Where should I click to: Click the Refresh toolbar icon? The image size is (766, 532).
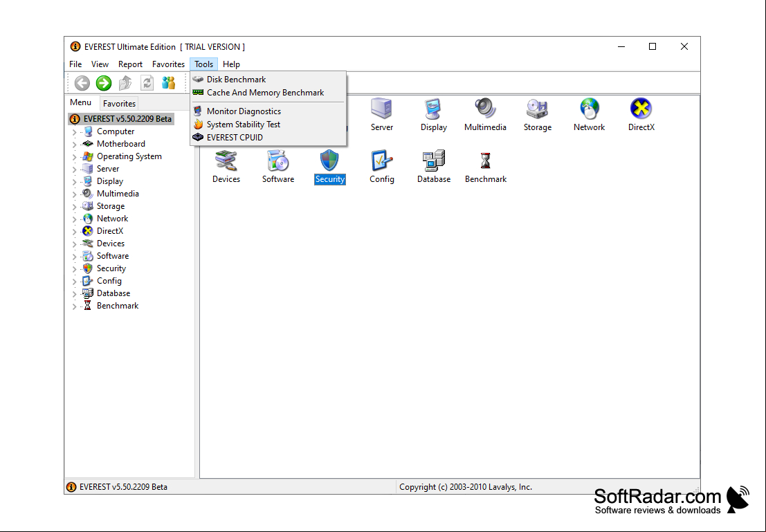coord(147,83)
